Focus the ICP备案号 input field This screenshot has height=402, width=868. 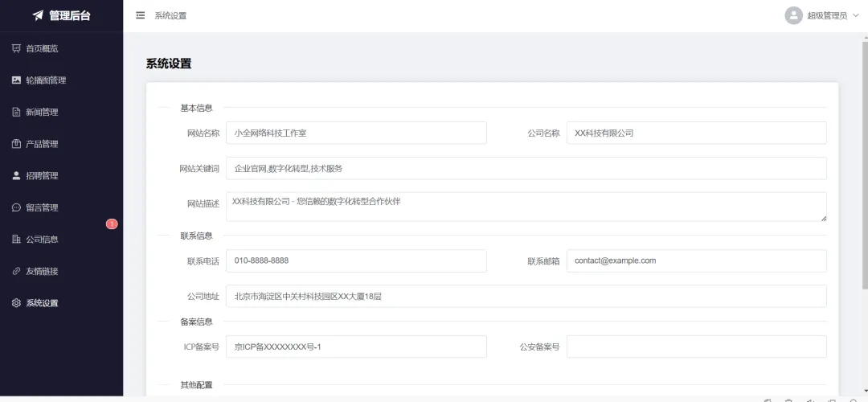point(357,347)
